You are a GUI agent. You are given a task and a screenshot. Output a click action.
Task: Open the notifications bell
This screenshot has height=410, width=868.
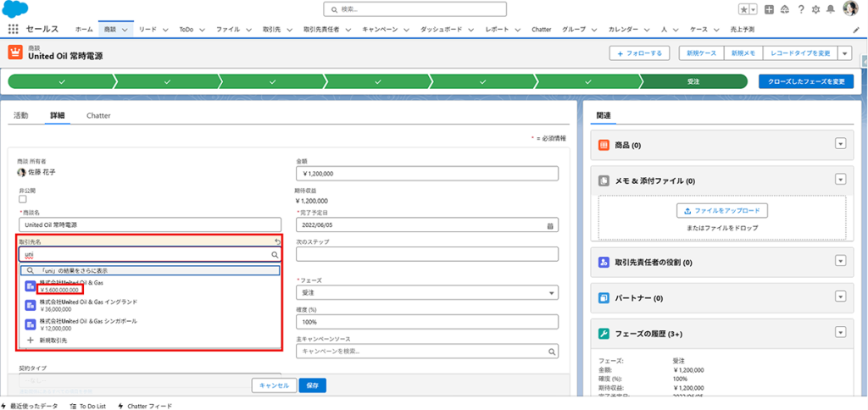coord(831,9)
